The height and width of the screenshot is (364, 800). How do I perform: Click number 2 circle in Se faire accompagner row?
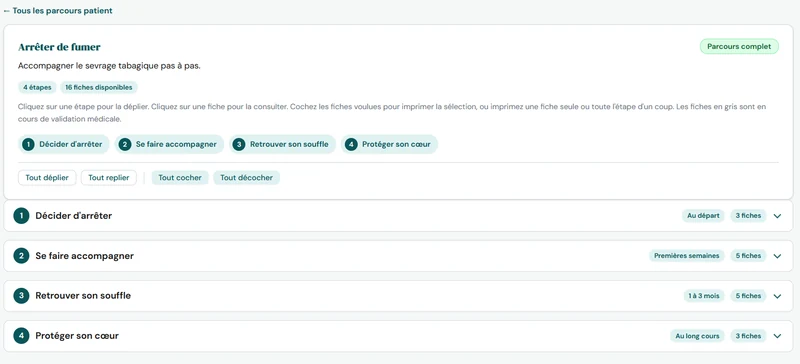tap(21, 256)
